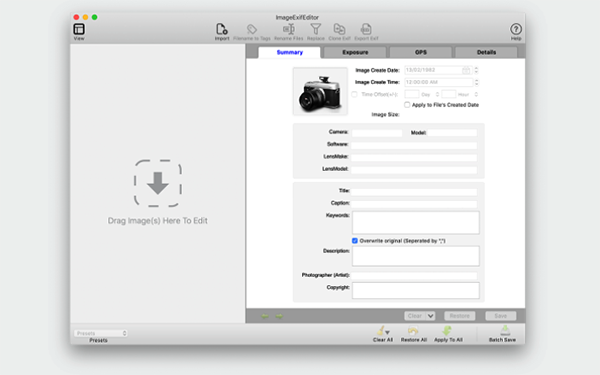Switch to the Summary tab

290,52
